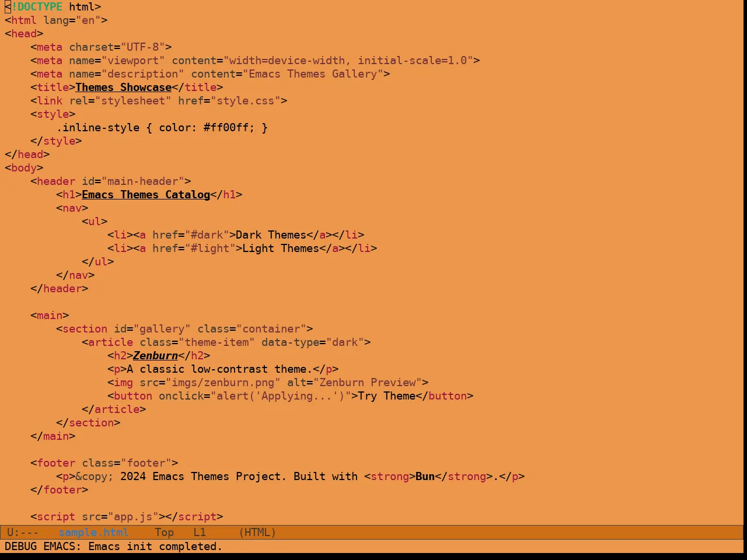Screen dimensions: 747x560
Task: Click the sample.html buffer name in mode line
Action: [x=93, y=532]
